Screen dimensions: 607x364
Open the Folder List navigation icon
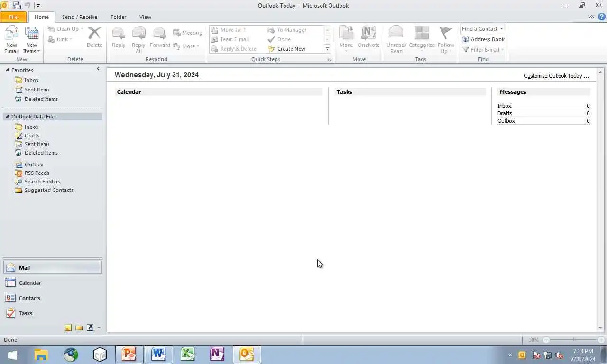point(79,328)
